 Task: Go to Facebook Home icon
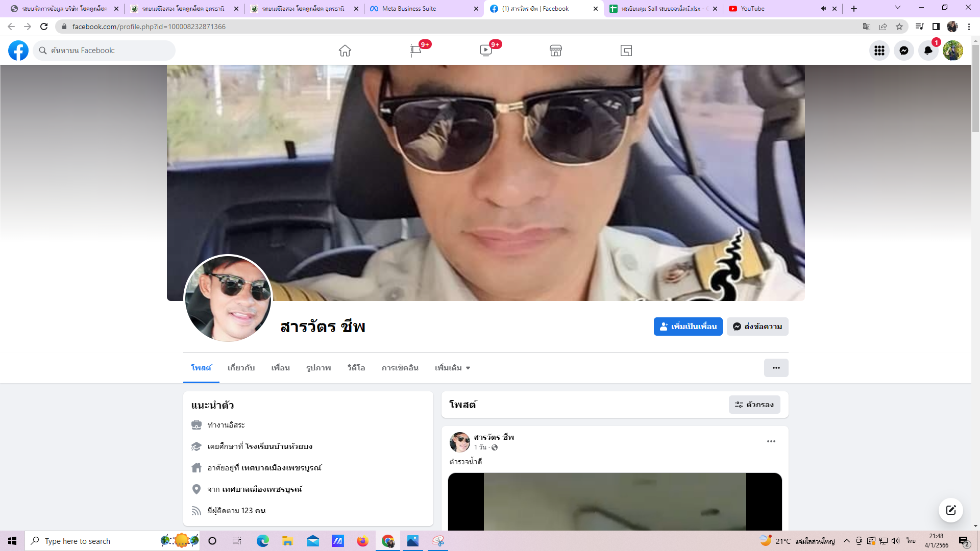pos(345,51)
